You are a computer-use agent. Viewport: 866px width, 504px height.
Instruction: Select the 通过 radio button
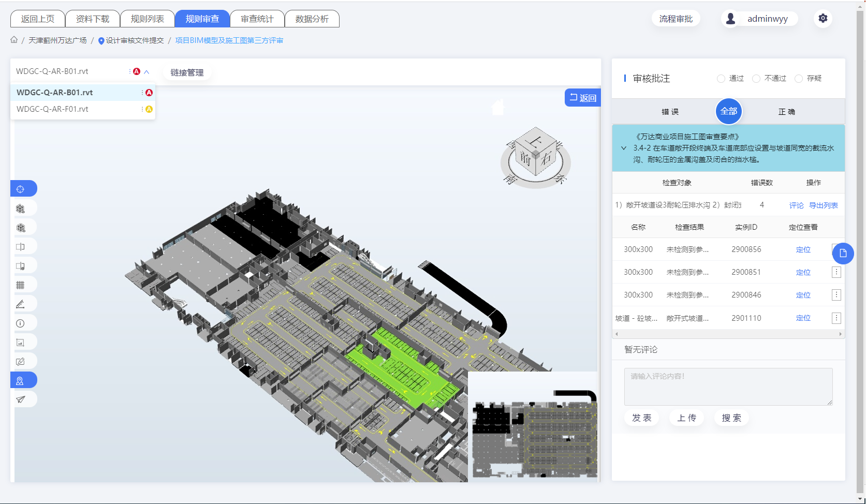click(721, 79)
